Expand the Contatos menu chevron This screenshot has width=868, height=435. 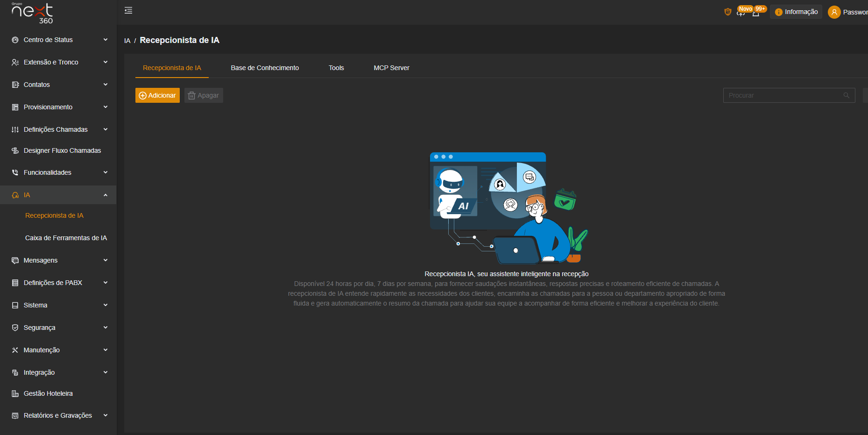click(x=106, y=85)
